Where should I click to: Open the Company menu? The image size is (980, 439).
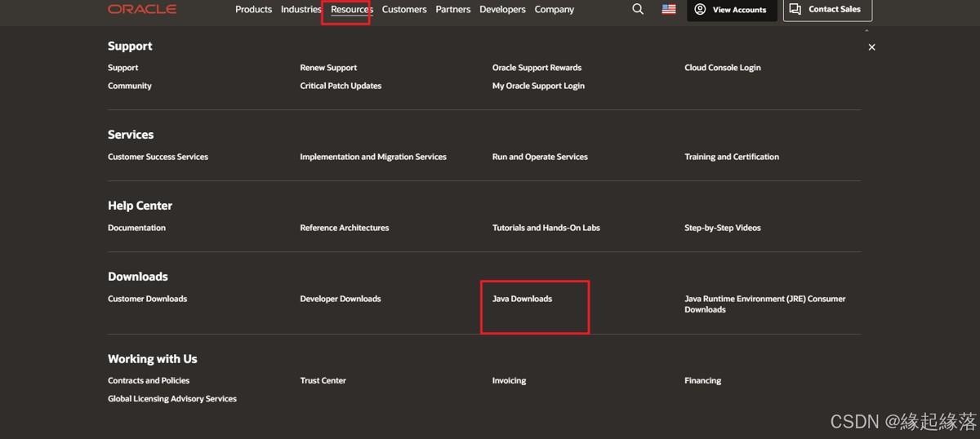click(554, 10)
